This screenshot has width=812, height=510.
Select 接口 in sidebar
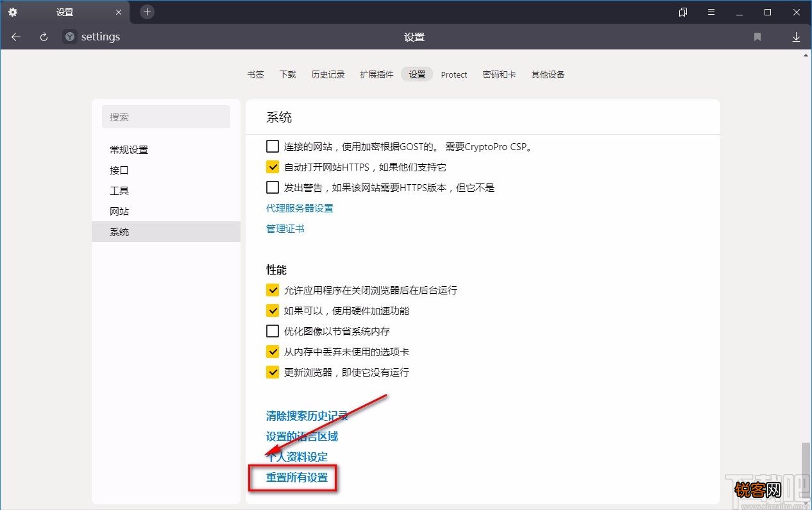(x=166, y=170)
